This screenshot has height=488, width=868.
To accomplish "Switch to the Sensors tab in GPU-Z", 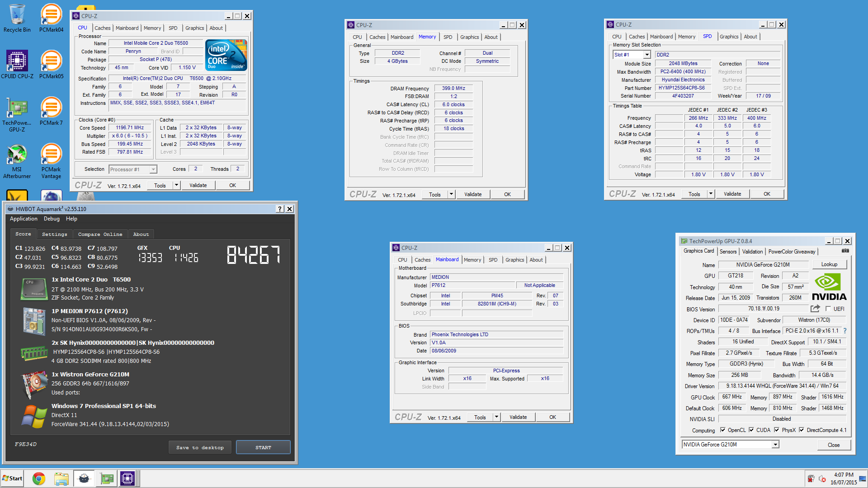I will click(x=728, y=252).
